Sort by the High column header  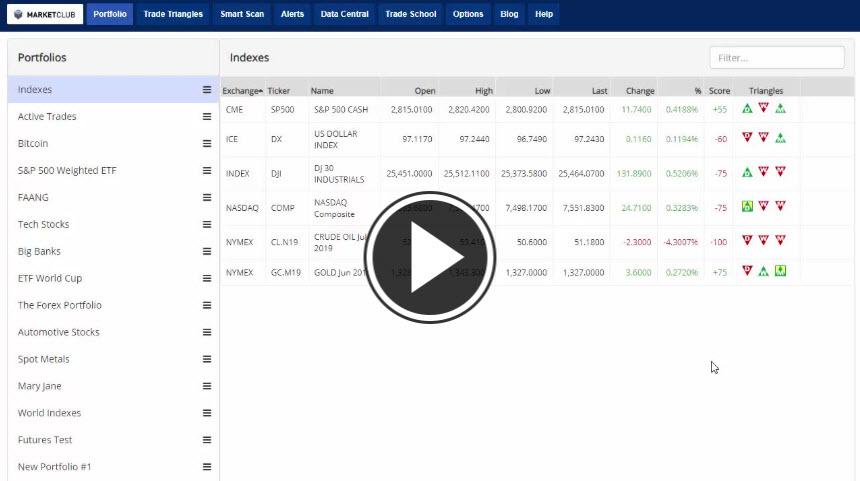(484, 90)
